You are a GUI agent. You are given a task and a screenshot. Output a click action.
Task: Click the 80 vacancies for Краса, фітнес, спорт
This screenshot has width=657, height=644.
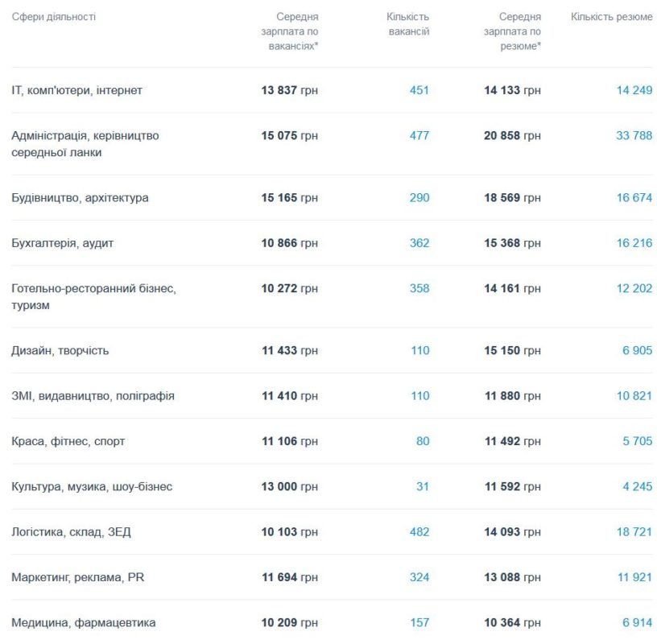pos(423,441)
